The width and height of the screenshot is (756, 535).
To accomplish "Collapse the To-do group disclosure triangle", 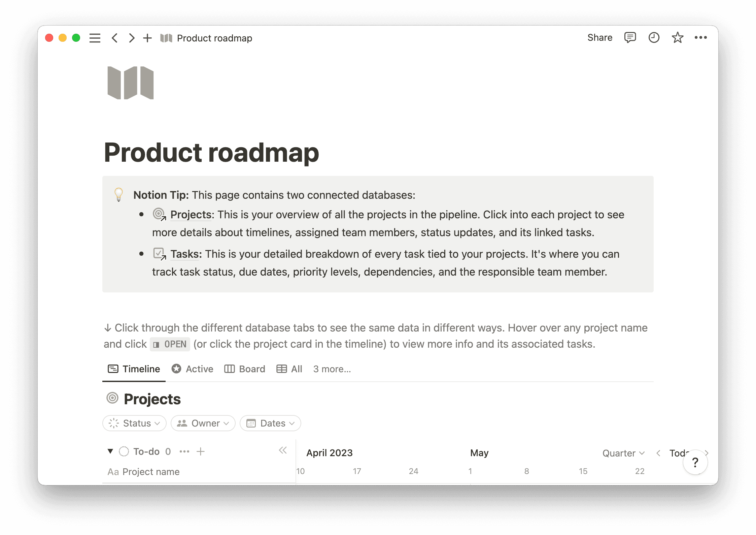I will (x=110, y=451).
